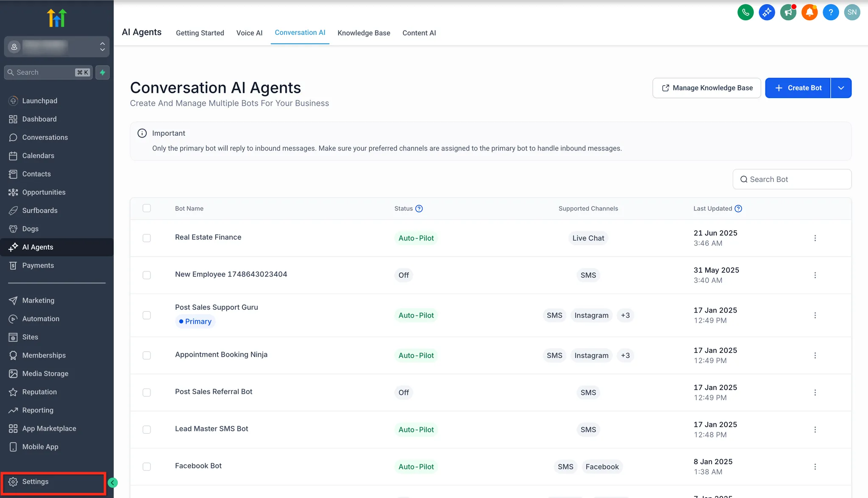Check the Facebook Bot row checkbox
This screenshot has width=868, height=498.
click(147, 467)
